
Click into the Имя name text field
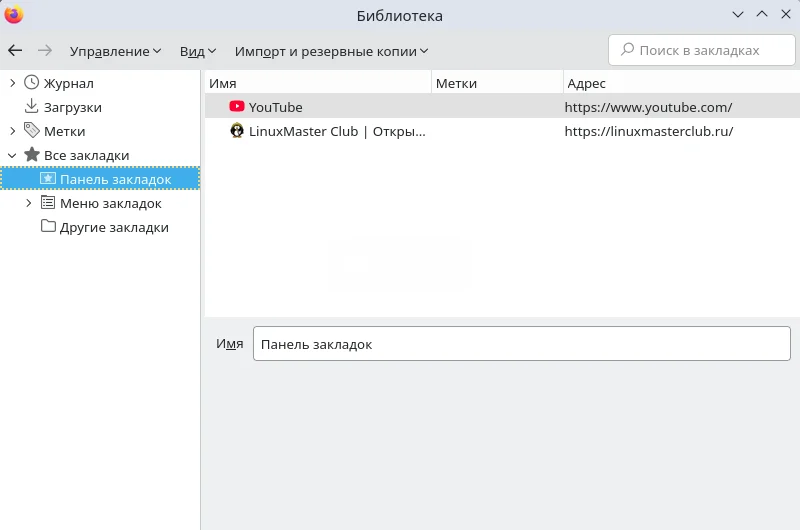click(522, 344)
